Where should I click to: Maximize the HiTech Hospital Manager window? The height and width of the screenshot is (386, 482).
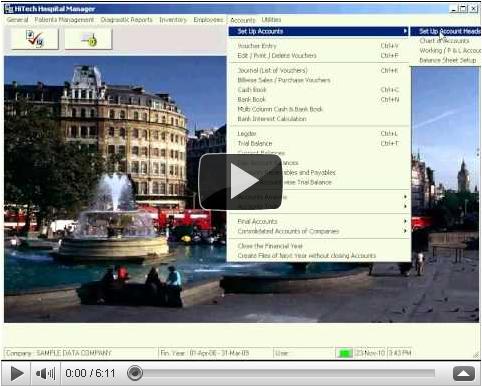click(463, 9)
